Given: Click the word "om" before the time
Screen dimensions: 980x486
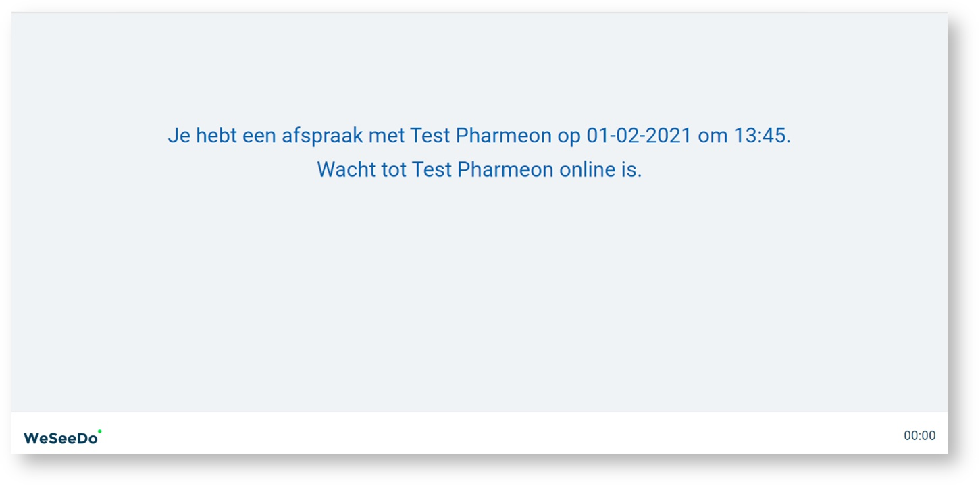Looking at the screenshot, I should (713, 136).
